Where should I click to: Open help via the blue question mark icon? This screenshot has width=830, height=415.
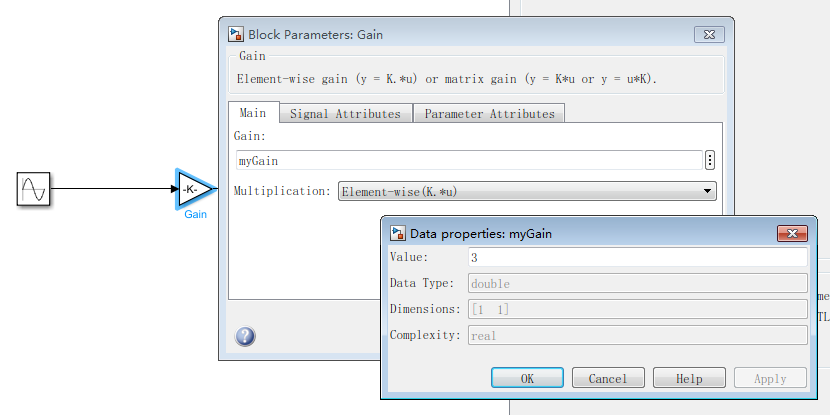click(245, 337)
